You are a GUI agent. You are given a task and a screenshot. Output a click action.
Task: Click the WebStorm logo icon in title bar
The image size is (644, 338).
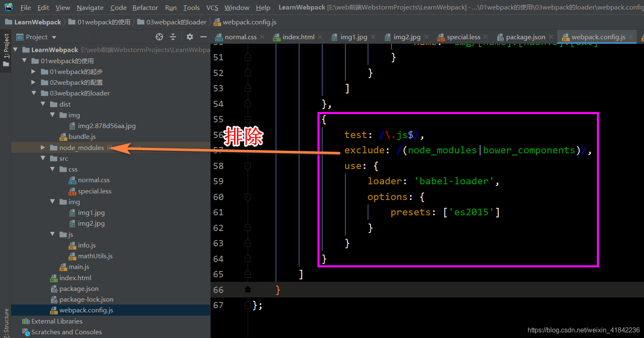point(9,7)
